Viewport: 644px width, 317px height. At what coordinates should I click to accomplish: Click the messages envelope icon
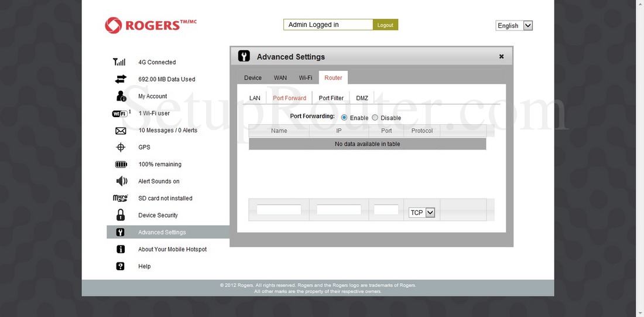[121, 131]
